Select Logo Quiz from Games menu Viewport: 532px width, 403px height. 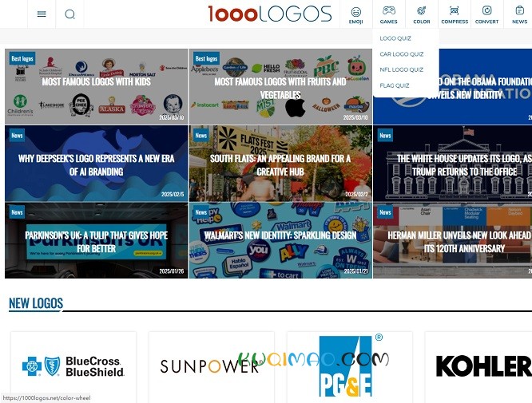click(395, 38)
